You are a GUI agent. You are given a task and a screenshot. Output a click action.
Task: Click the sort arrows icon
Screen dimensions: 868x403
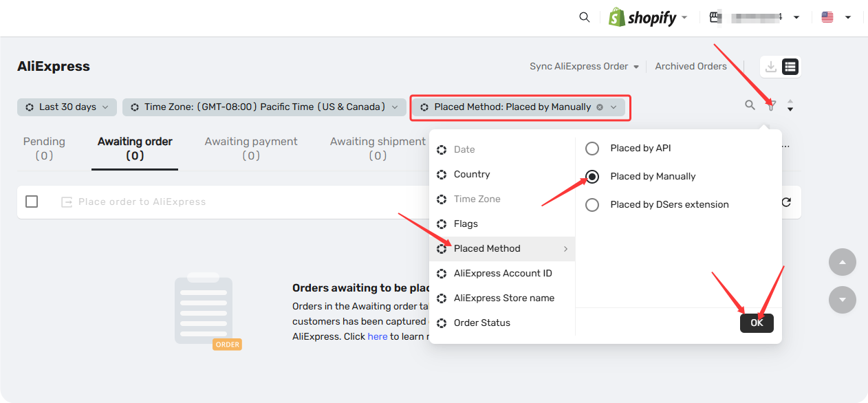point(790,106)
